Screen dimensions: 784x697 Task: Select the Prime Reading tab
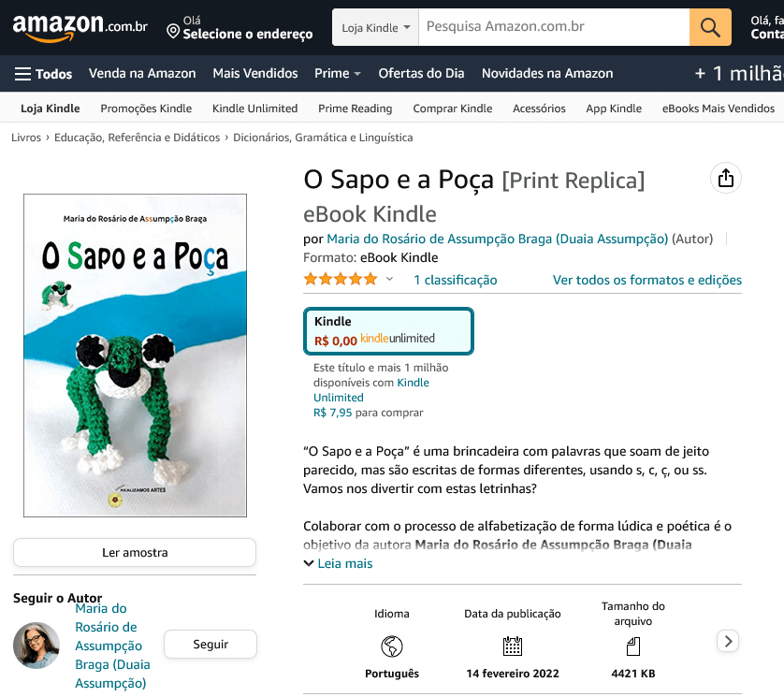coord(355,109)
